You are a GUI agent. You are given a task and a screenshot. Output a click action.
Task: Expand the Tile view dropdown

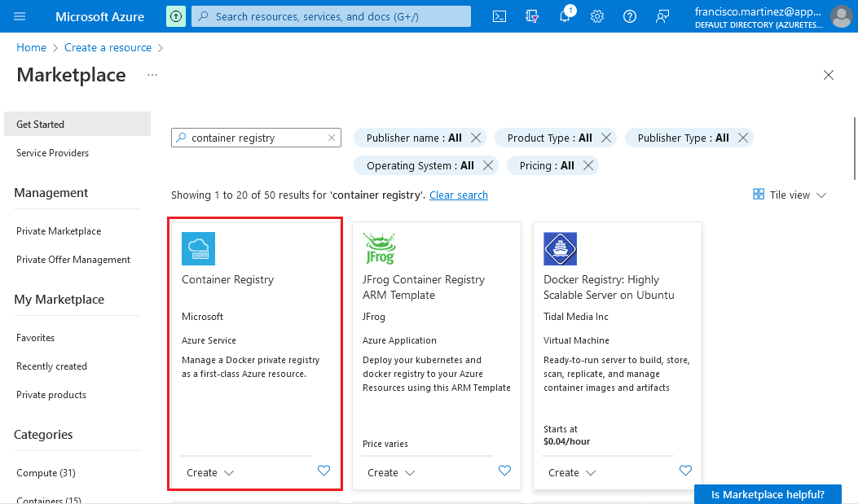click(x=788, y=195)
